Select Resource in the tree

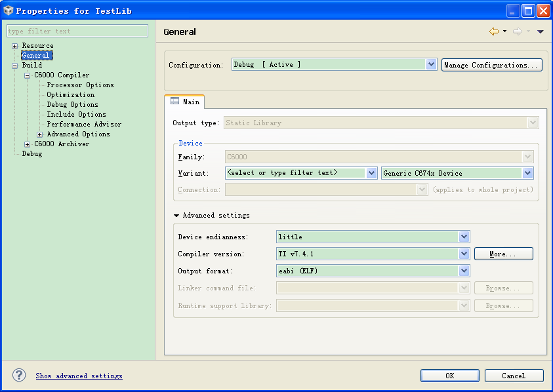click(38, 45)
